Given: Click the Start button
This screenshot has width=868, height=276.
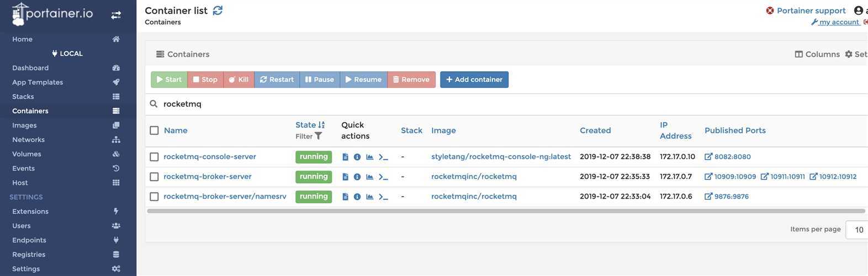Looking at the screenshot, I should click(x=169, y=79).
